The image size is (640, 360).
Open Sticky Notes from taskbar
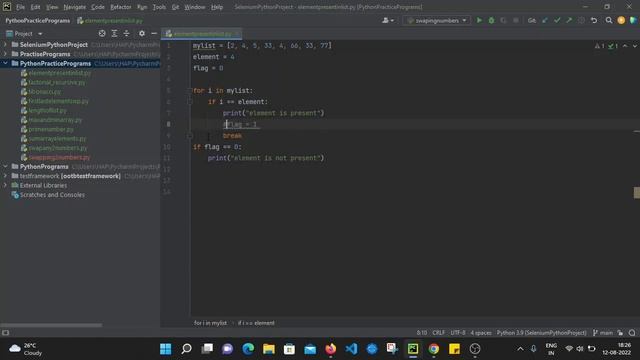(x=454, y=349)
